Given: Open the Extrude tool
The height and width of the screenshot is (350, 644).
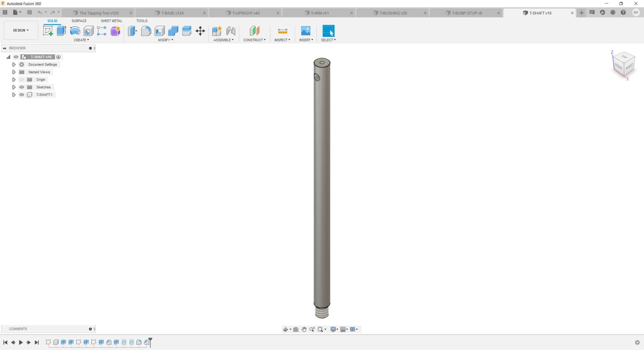Looking at the screenshot, I should click(61, 31).
